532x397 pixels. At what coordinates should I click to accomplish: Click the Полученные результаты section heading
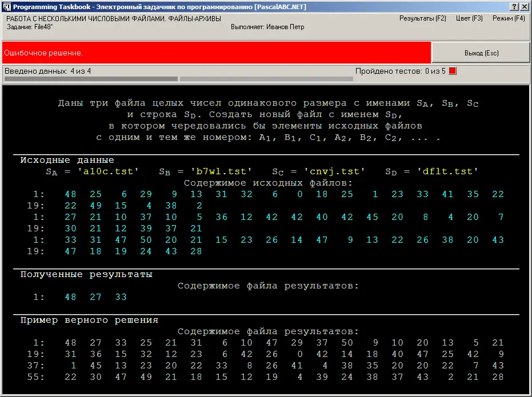(x=86, y=274)
